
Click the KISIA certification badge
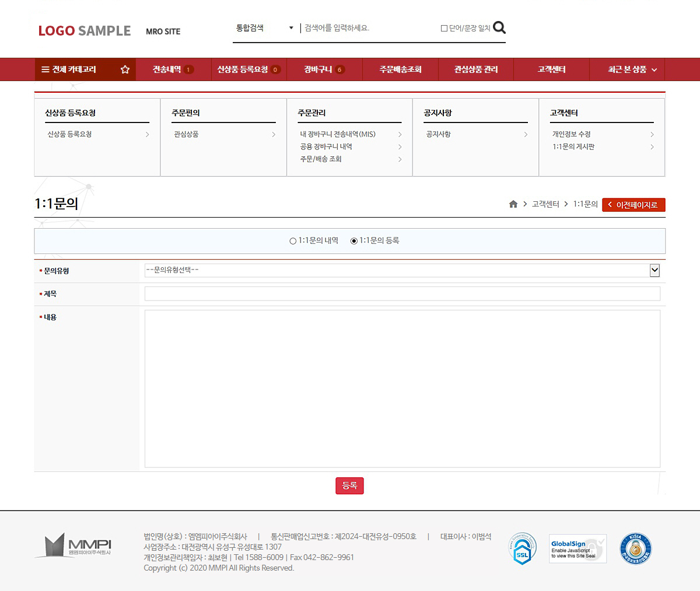click(635, 549)
